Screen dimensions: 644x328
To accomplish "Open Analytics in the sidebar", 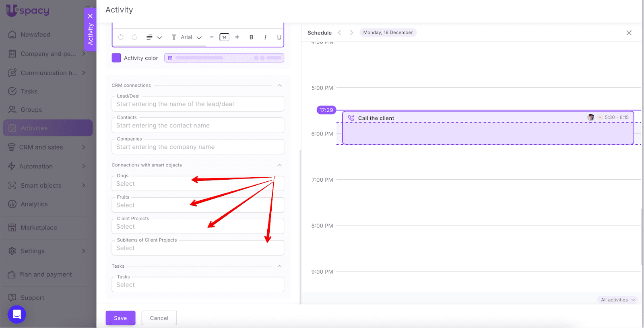I will (34, 204).
